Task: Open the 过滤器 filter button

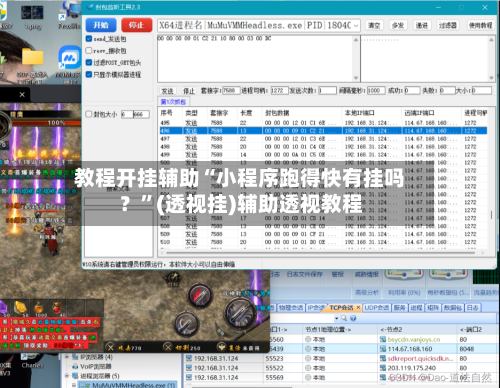Action: (447, 25)
